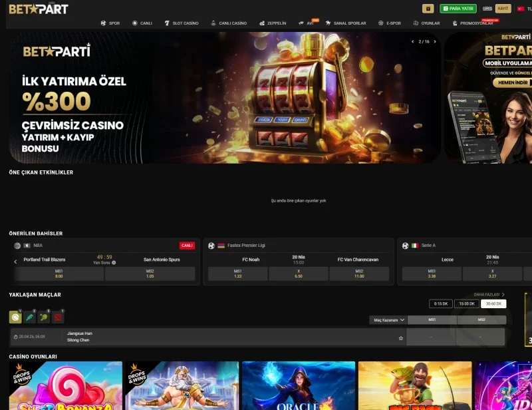Open the DAHA FAZLASI link

pyautogui.click(x=489, y=294)
